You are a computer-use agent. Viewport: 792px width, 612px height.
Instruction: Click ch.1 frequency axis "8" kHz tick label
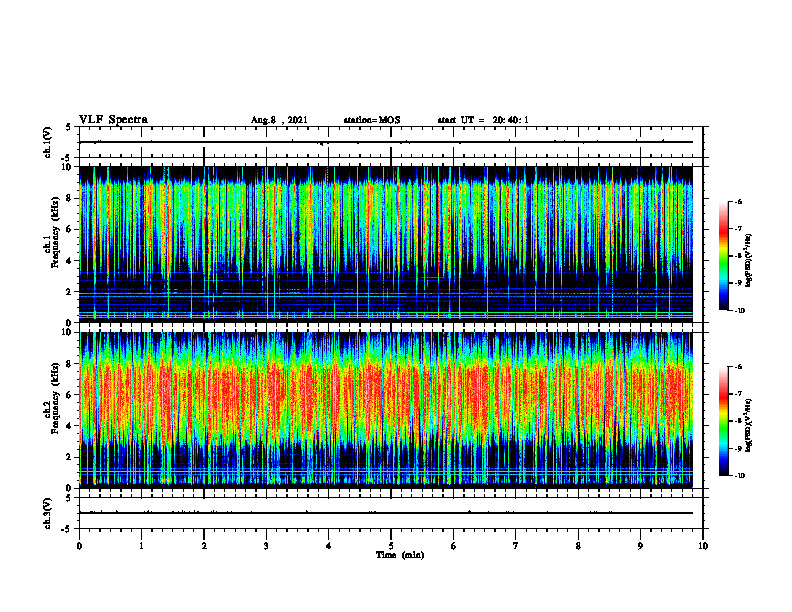[x=70, y=198]
